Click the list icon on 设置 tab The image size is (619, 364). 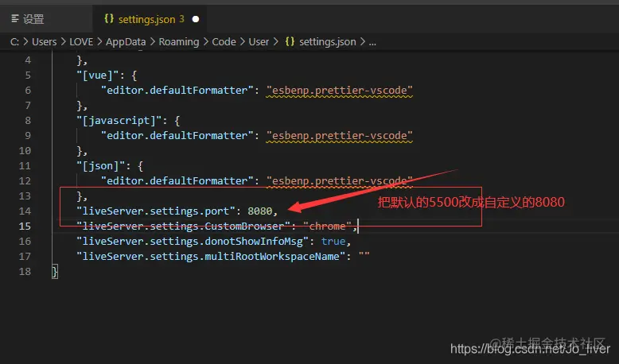tap(15, 18)
